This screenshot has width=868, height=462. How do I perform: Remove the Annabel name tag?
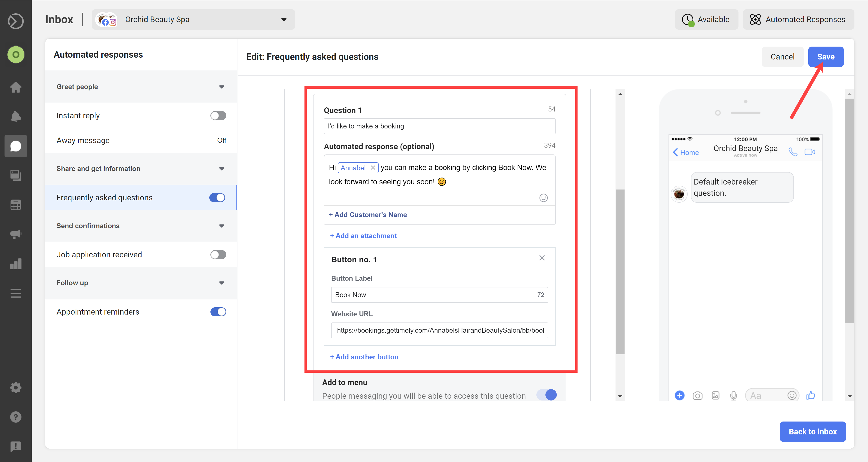pos(373,168)
